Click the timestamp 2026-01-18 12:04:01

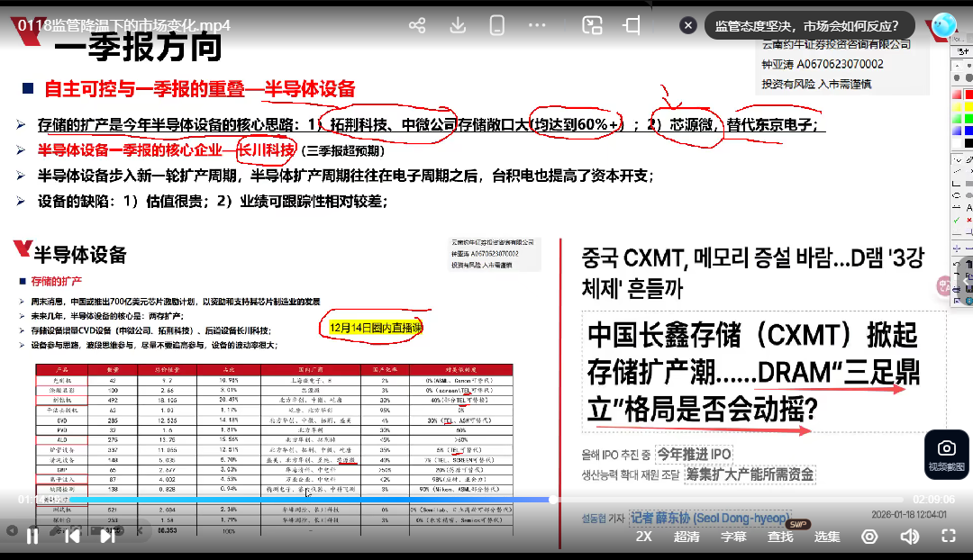point(908,514)
